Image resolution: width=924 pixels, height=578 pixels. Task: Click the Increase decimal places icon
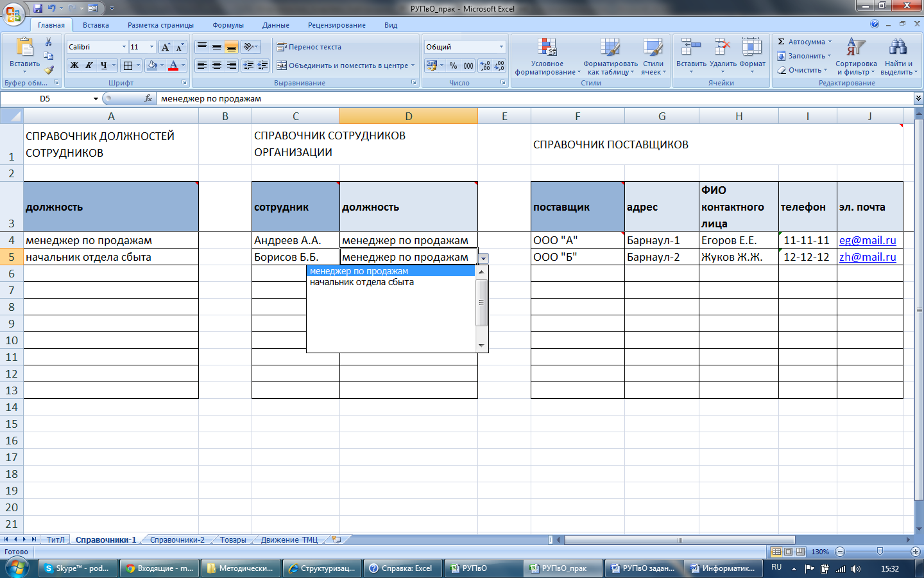tap(485, 66)
